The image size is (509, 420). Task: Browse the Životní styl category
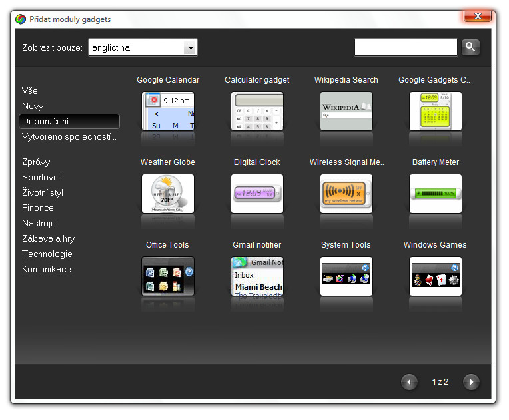click(43, 192)
